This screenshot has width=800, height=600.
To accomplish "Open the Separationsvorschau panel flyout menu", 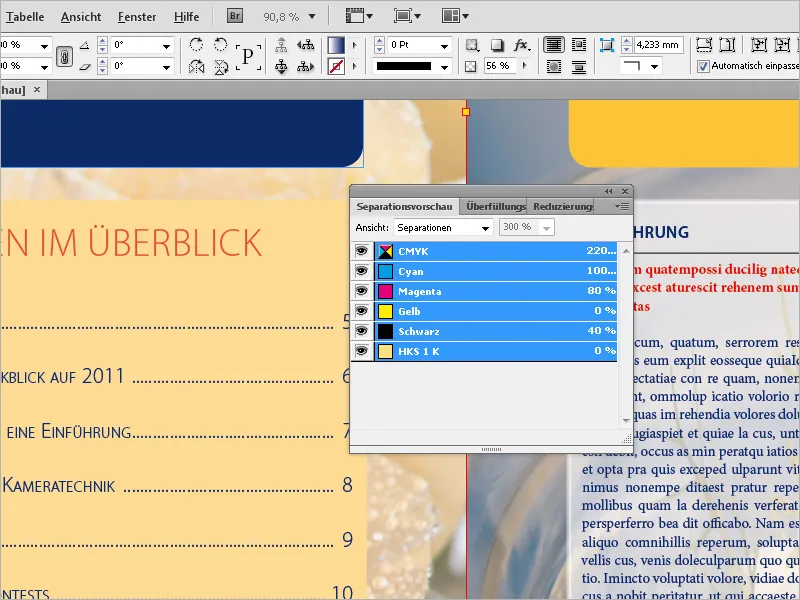I will pyautogui.click(x=622, y=207).
